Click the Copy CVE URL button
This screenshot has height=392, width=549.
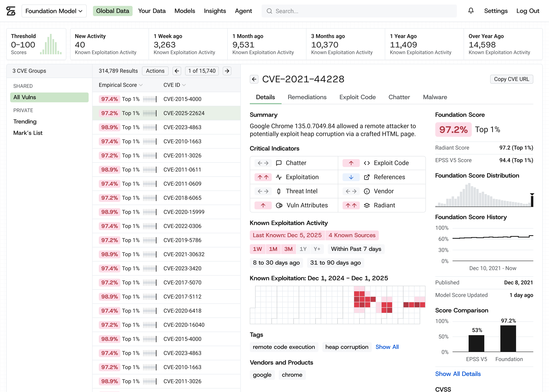pos(511,79)
